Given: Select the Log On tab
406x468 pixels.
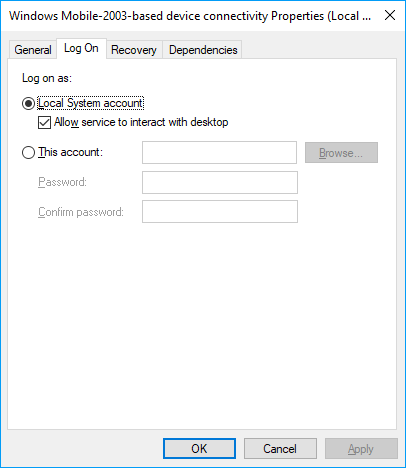Looking at the screenshot, I should point(81,49).
